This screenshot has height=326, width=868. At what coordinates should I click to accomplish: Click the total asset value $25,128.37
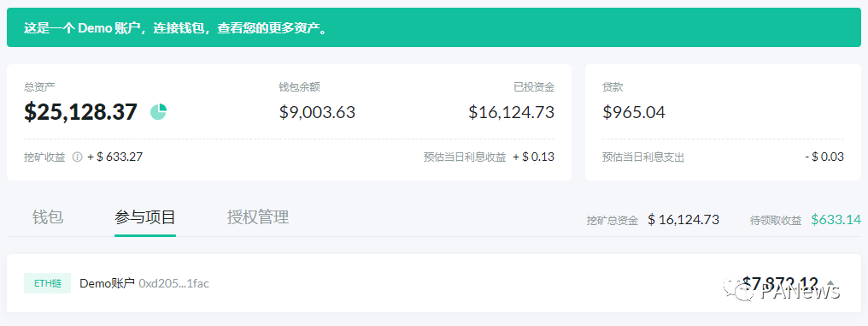click(80, 112)
